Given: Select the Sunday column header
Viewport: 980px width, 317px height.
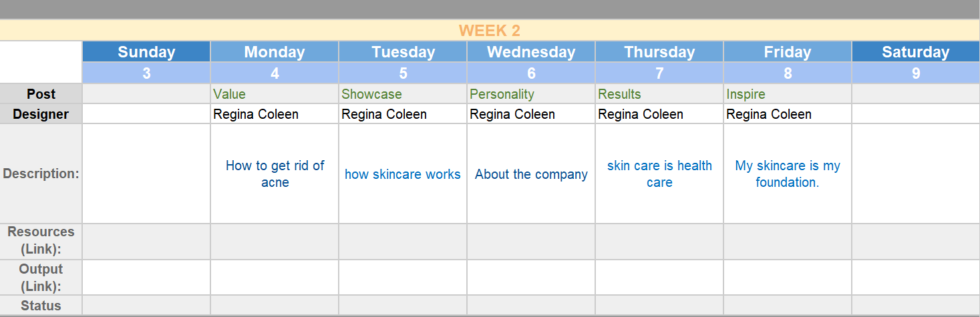Looking at the screenshot, I should pos(146,52).
